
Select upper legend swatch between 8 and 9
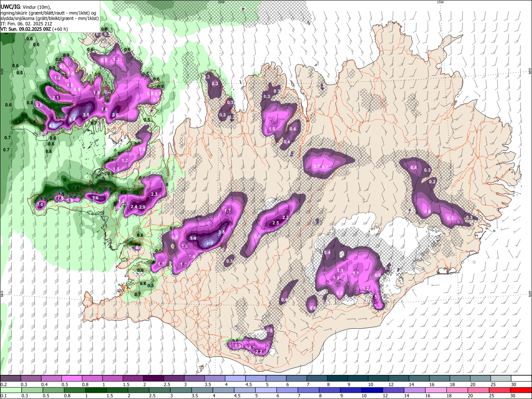click(x=337, y=379)
